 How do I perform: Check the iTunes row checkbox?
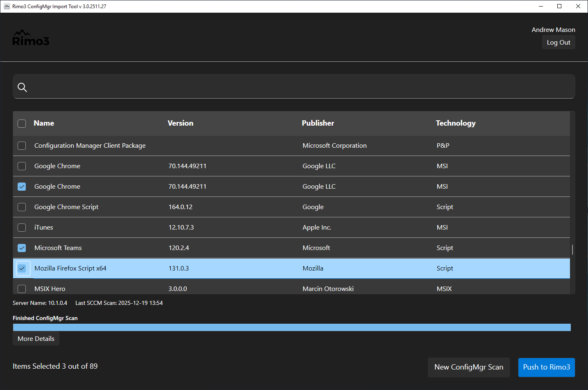(22, 228)
